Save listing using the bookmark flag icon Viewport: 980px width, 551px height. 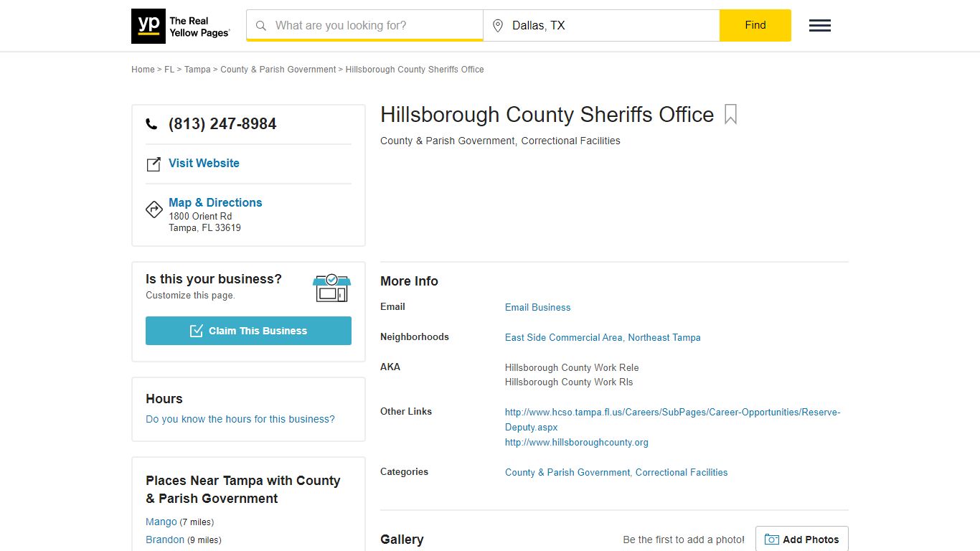click(x=730, y=115)
